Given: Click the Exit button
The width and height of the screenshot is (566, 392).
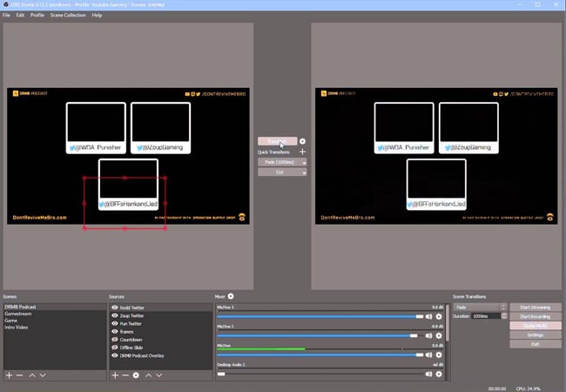Looking at the screenshot, I should 536,344.
